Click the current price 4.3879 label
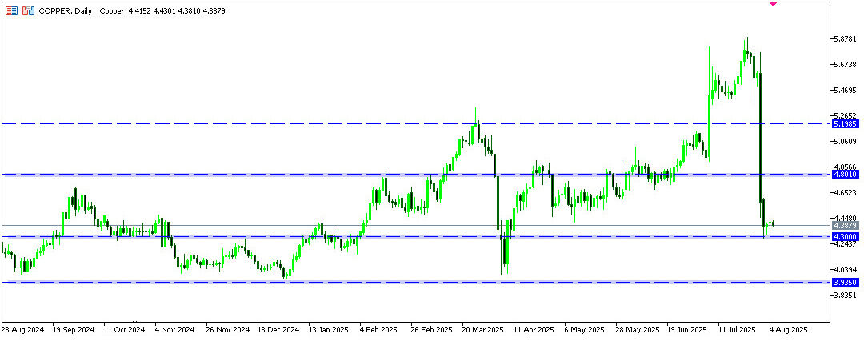Screen dimensions: 868x346 click(846, 226)
